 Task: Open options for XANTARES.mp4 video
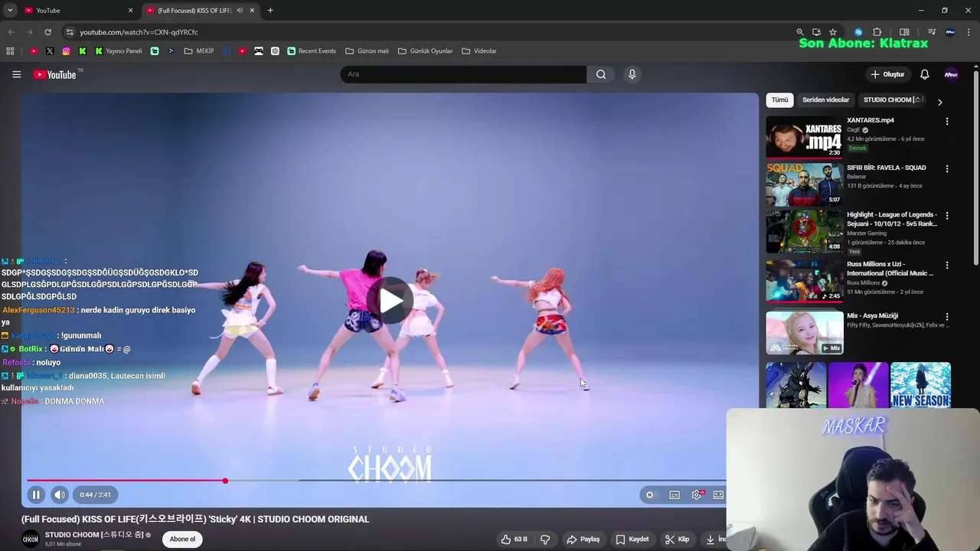(x=947, y=121)
